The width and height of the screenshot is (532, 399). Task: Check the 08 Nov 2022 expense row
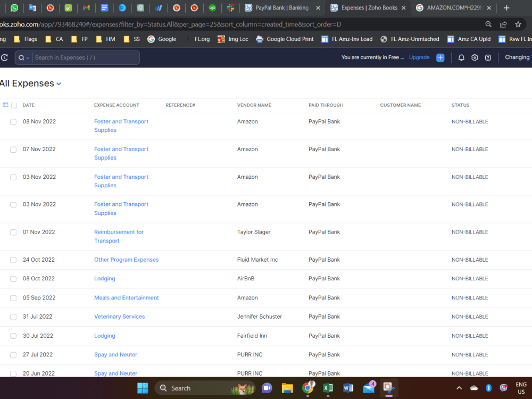click(13, 122)
